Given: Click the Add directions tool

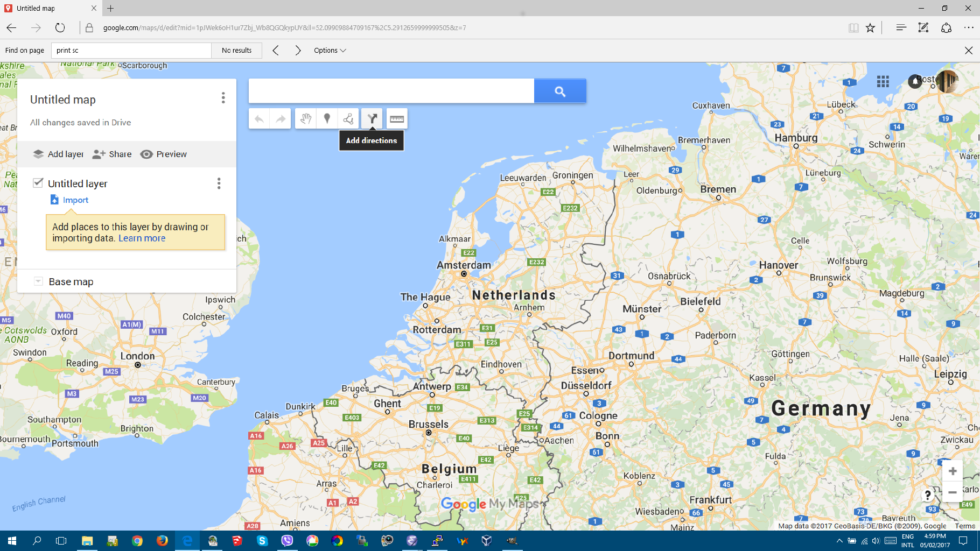Looking at the screenshot, I should tap(372, 119).
